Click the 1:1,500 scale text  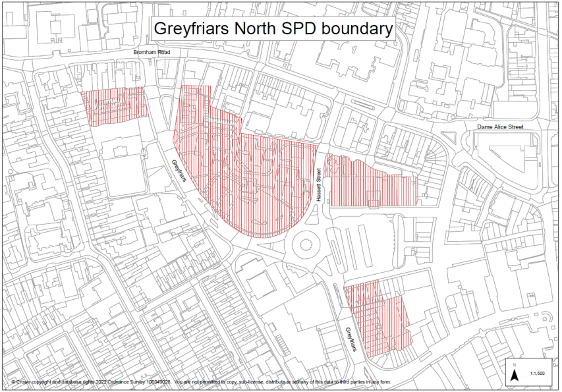pyautogui.click(x=538, y=374)
